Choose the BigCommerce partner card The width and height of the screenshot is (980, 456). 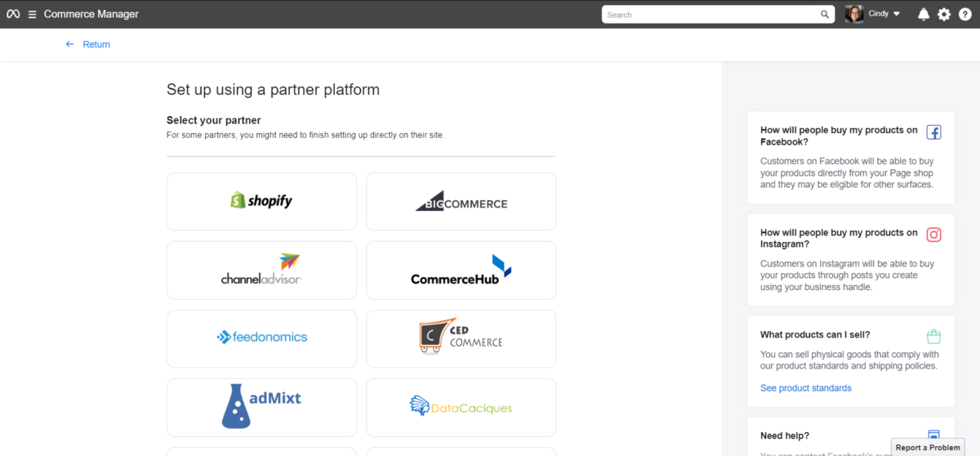click(461, 201)
